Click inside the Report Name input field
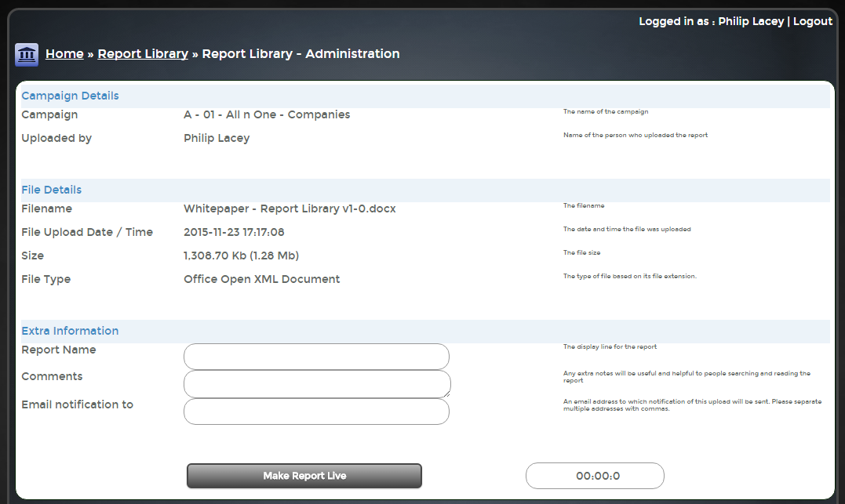 316,356
